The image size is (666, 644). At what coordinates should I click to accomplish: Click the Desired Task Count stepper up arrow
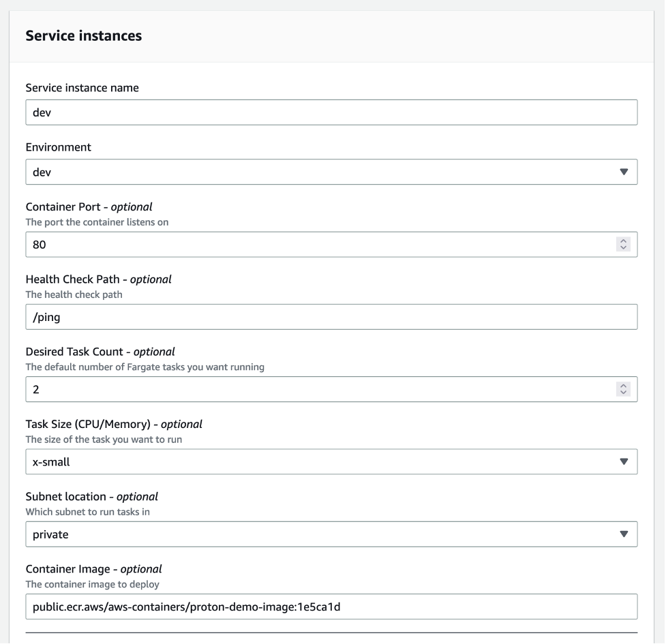[624, 386]
